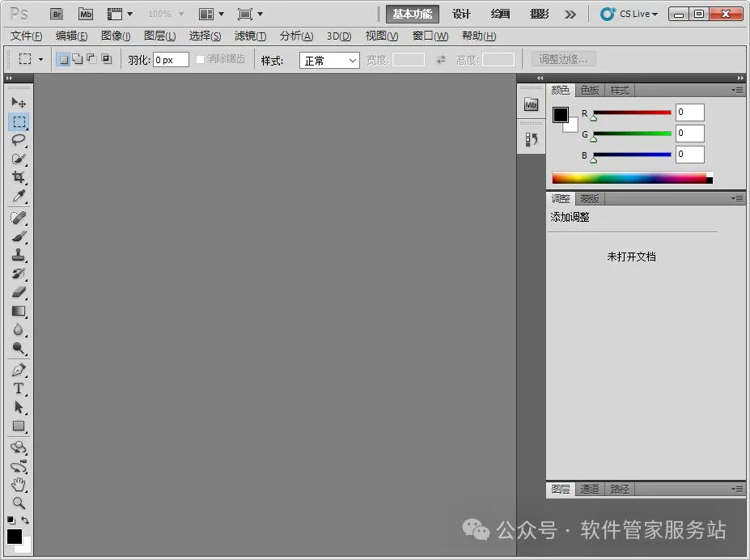Click the R red channel slider
This screenshot has height=560, width=750.
(x=632, y=113)
